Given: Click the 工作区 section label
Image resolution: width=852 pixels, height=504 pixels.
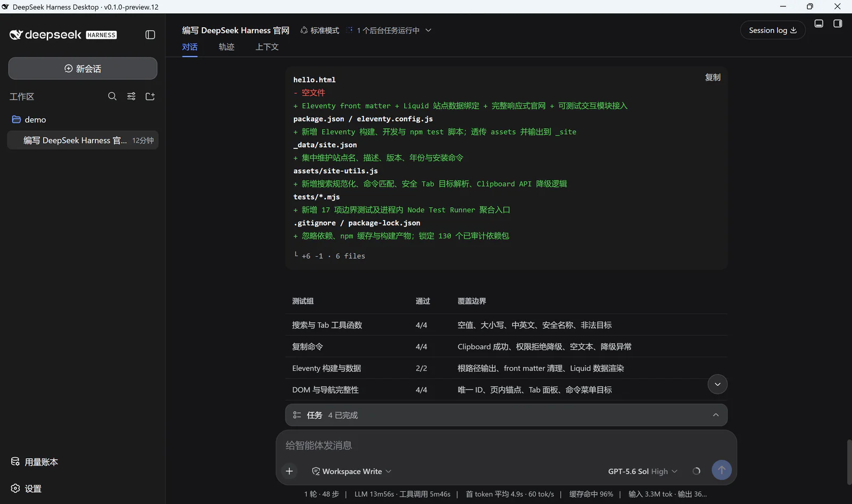Looking at the screenshot, I should [22, 96].
